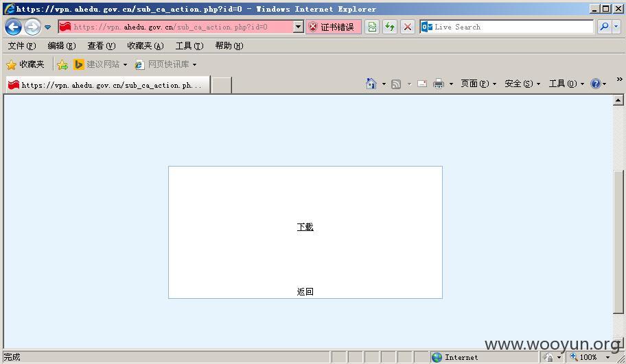
Task: Expand the Home button dropdown arrow
Action: tap(384, 84)
